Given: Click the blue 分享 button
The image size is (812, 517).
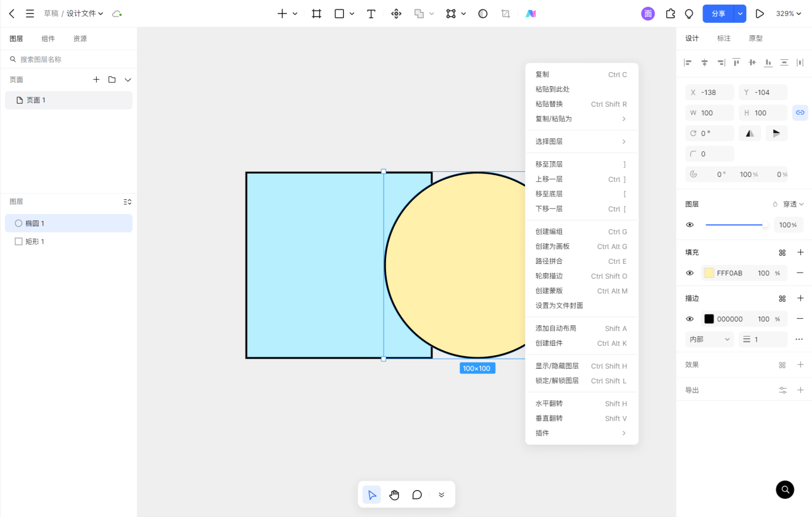Looking at the screenshot, I should point(718,13).
